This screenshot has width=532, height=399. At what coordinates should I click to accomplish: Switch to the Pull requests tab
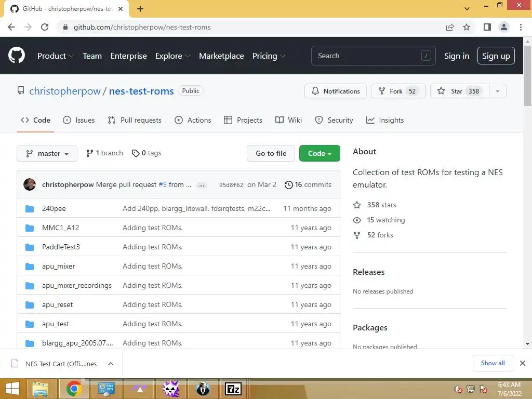(x=135, y=120)
